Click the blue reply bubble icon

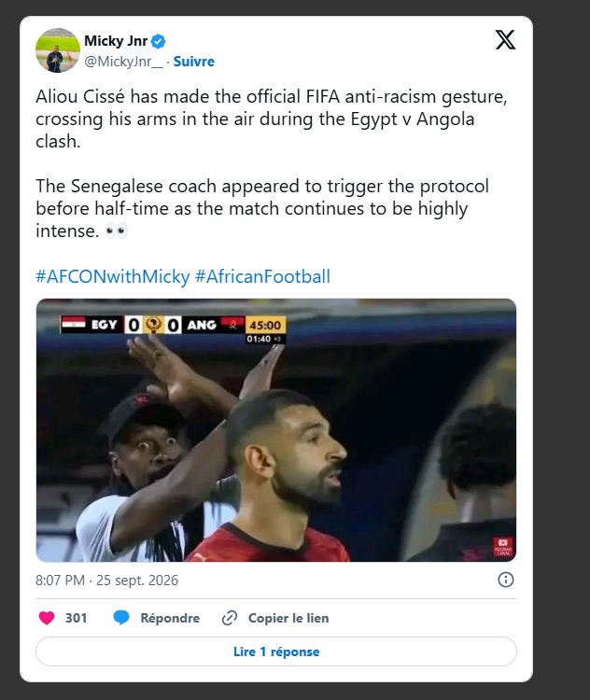[x=121, y=618]
